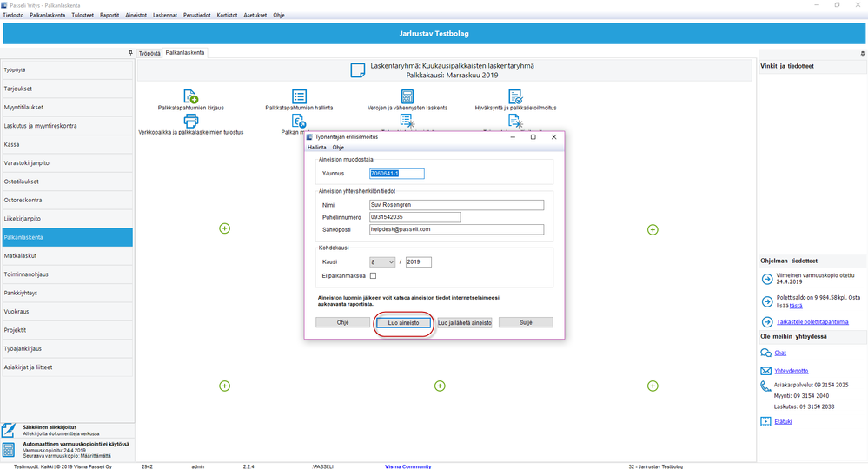Open Verkkopalkka ja palkkalaskelmien tulostus printer icon
Image resolution: width=868 pixels, height=469 pixels.
[190, 121]
